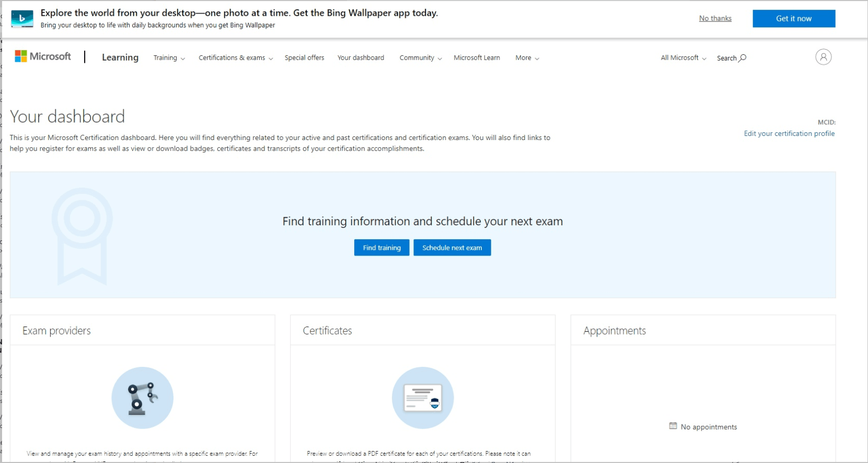Viewport: 868px width, 463px height.
Task: Select the Exam providers card heading
Action: click(x=56, y=331)
